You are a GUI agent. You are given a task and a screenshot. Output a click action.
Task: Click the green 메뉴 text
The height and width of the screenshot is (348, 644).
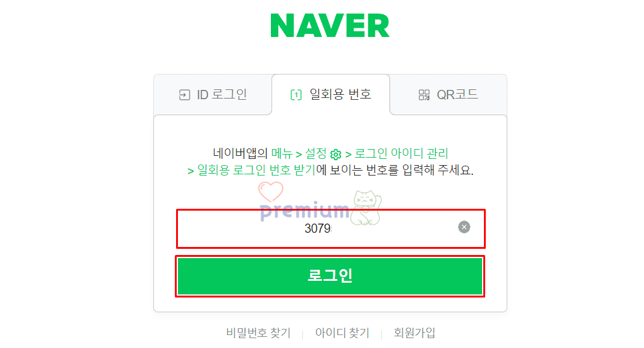(x=282, y=153)
